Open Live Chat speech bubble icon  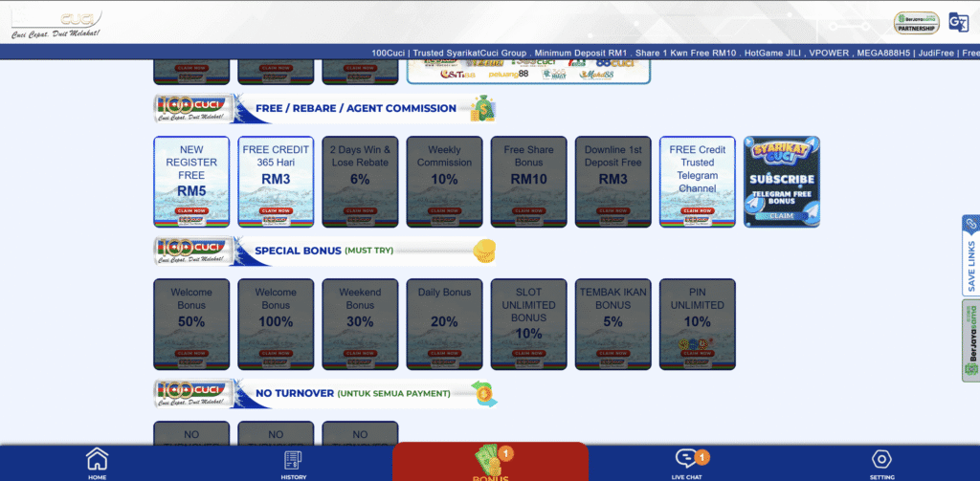click(x=686, y=459)
